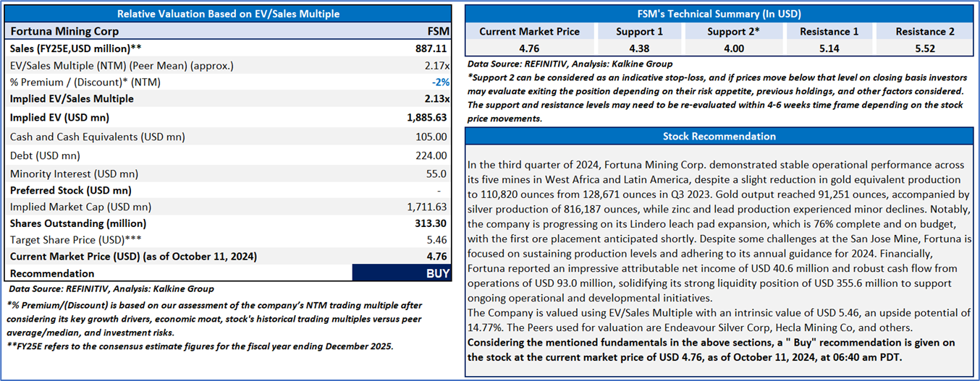Select the shares outstanding value 313.30
980x381 pixels.
point(432,223)
